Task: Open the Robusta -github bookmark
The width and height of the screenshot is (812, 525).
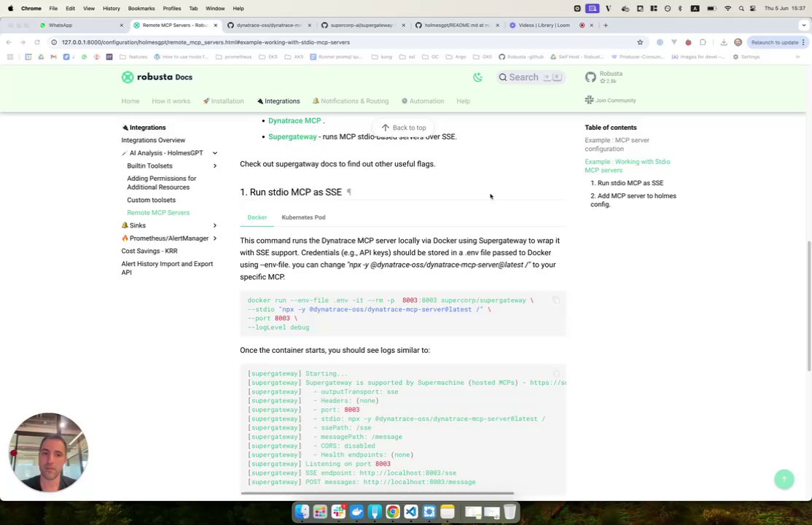Action: pos(521,57)
